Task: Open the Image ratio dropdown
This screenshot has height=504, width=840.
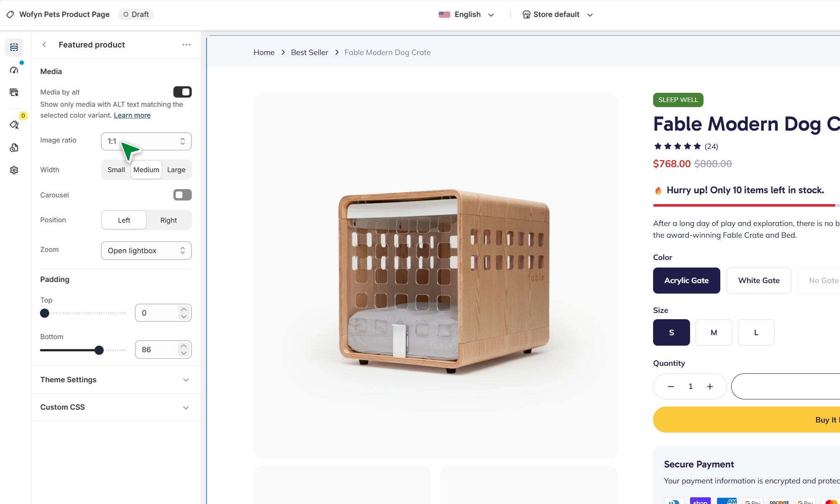Action: click(x=146, y=142)
